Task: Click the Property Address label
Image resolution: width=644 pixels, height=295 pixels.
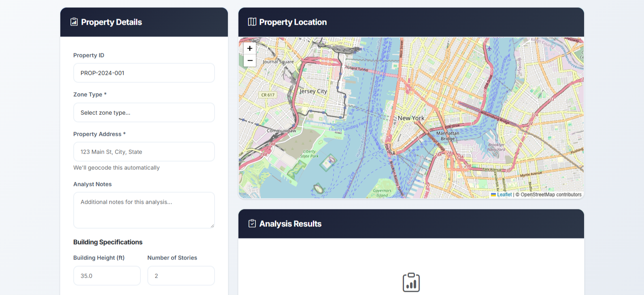Action: click(100, 134)
